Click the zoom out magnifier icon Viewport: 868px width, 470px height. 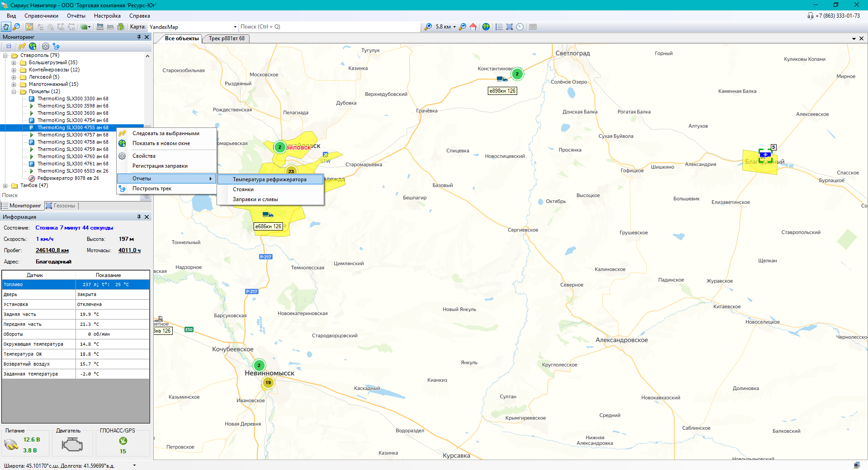462,27
